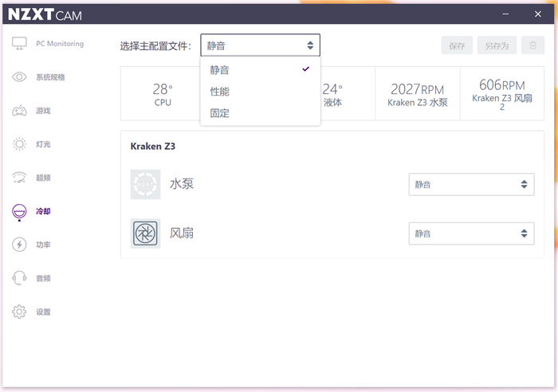558x392 pixels.
Task: Click the gamepad icon for 游戏
Action: tap(19, 111)
